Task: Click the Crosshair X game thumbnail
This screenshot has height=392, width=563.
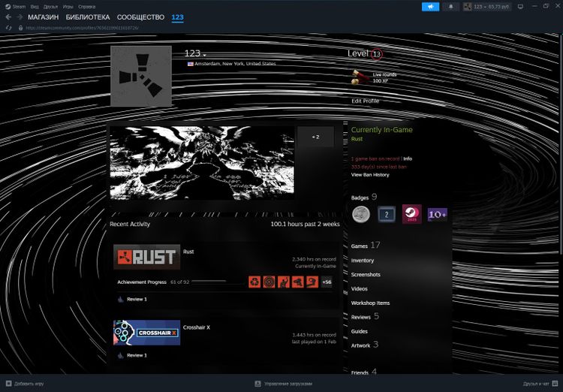Action: point(146,333)
